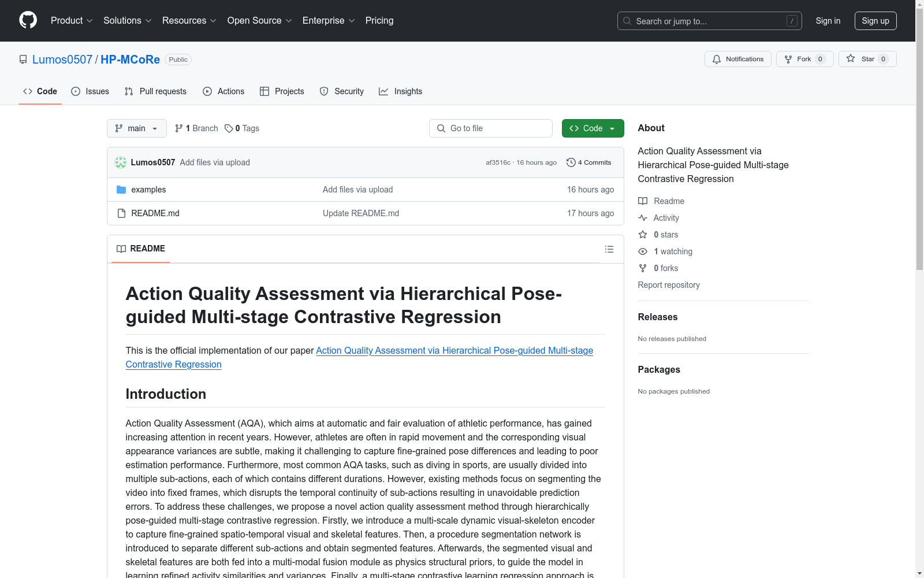
Task: Select the README tab heading
Action: [141, 249]
